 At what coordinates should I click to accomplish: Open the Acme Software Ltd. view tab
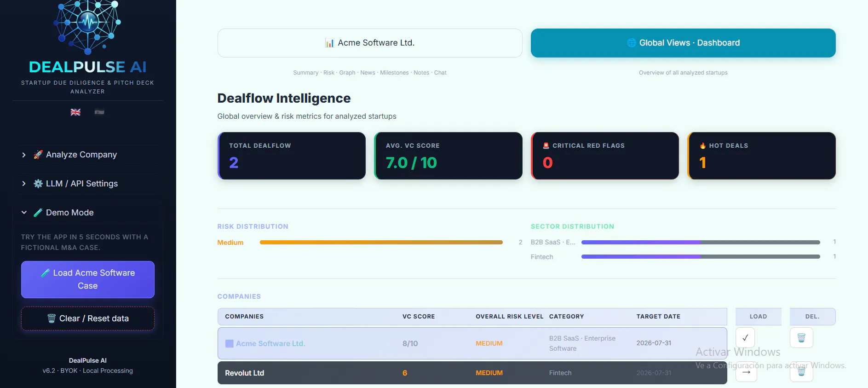[370, 43]
